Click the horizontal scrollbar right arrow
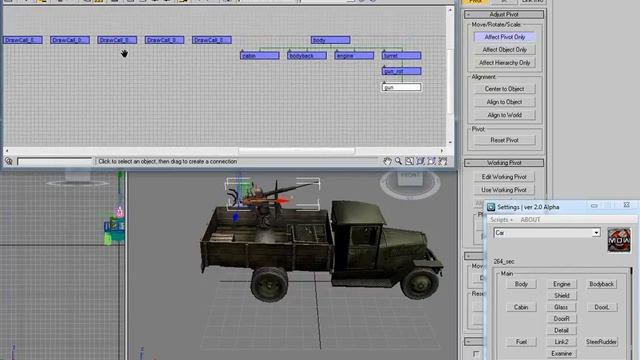640x360 pixels. click(x=442, y=151)
